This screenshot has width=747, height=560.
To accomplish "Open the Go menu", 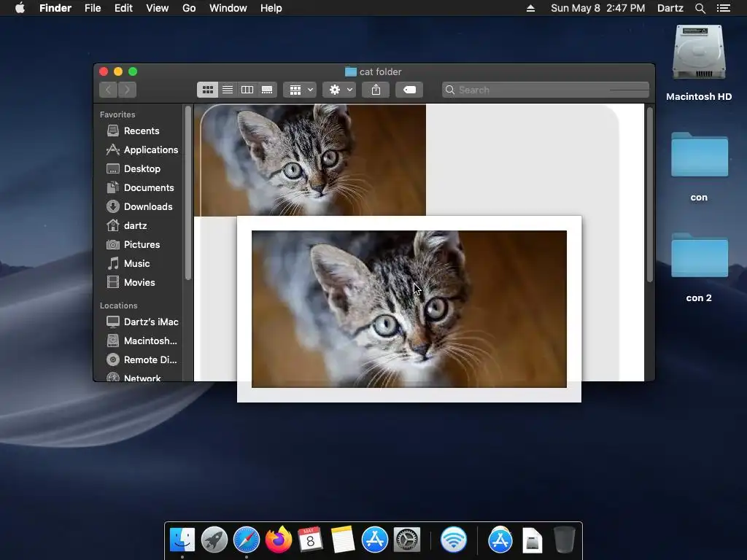I will 189,8.
